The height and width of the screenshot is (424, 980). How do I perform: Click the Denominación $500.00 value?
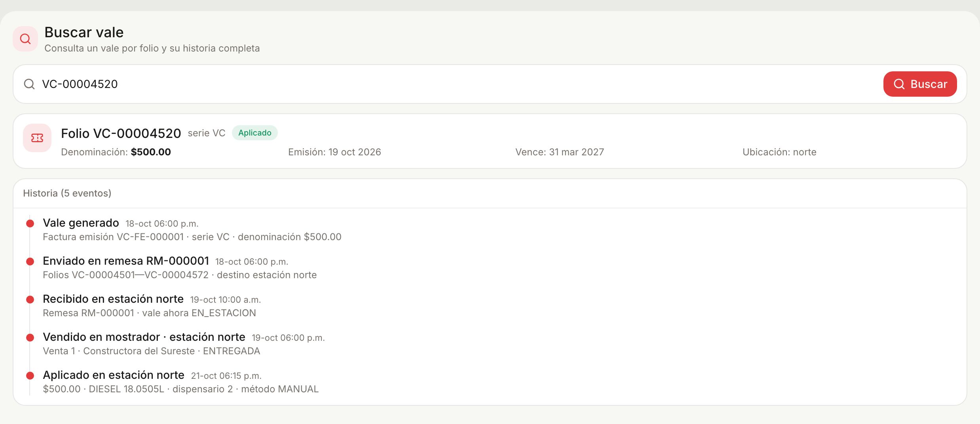151,152
